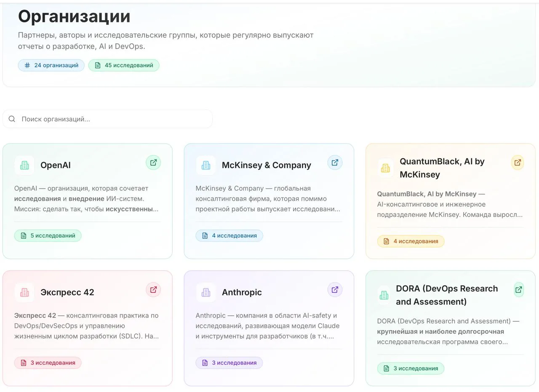Open the external link icon on McKinsey & Company card

click(335, 163)
